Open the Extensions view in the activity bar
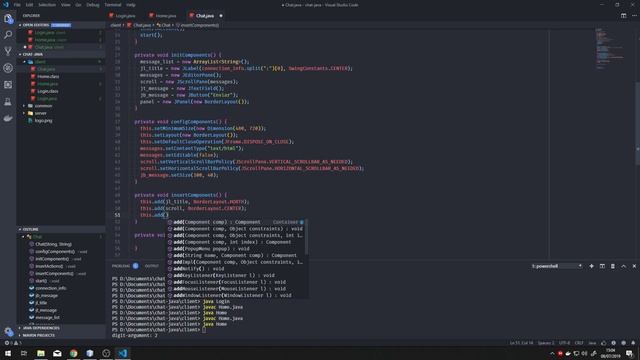640x360 pixels. click(8, 84)
